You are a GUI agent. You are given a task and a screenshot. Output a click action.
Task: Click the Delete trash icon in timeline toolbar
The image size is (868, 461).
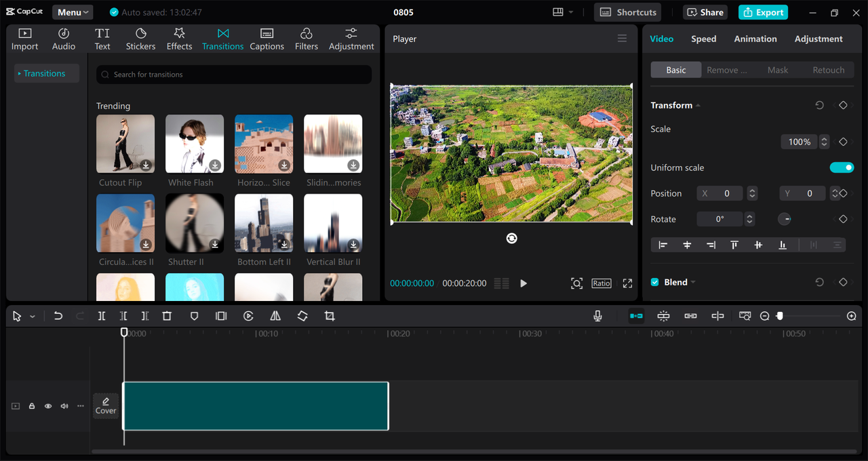[167, 316]
